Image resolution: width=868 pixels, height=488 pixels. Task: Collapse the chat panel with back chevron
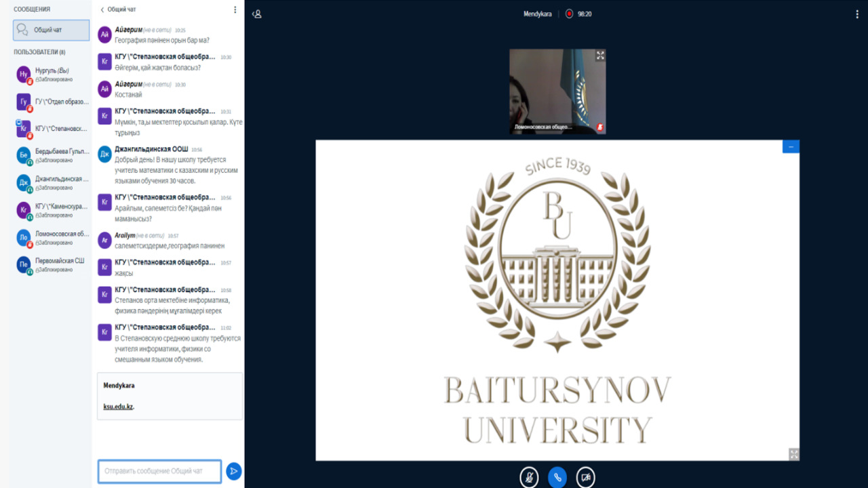point(102,9)
